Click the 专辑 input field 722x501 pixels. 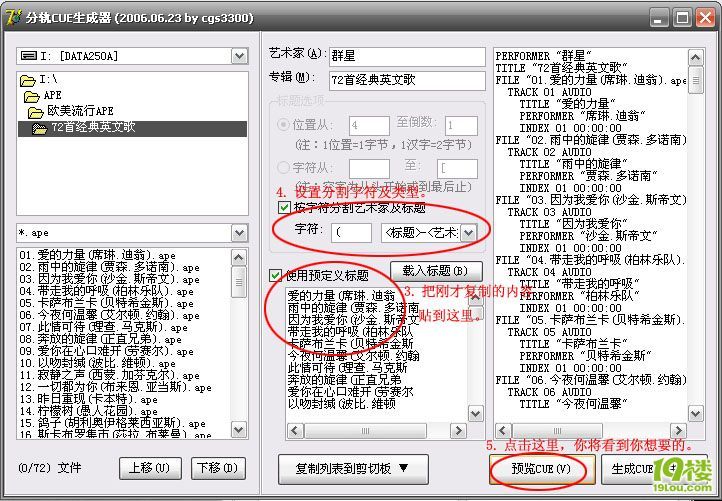pyautogui.click(x=407, y=81)
